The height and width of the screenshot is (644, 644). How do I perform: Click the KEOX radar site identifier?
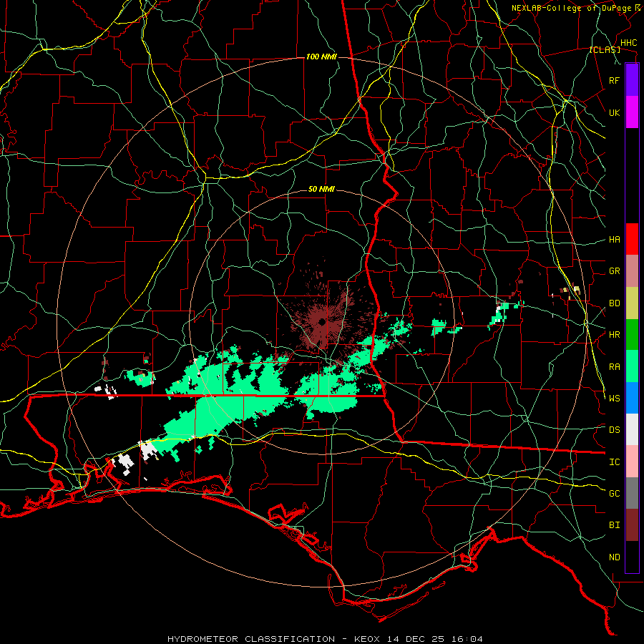point(367,639)
